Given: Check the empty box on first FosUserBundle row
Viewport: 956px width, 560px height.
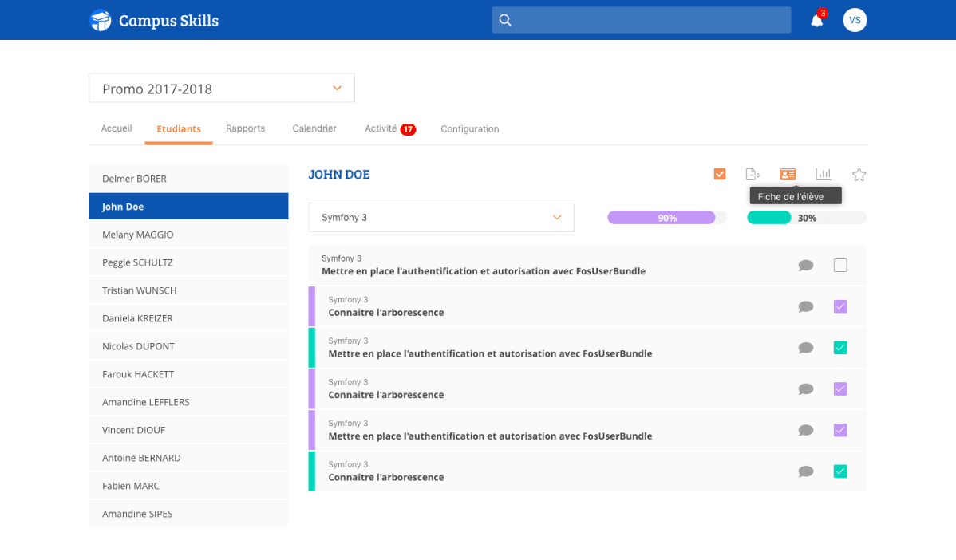Looking at the screenshot, I should tap(840, 265).
